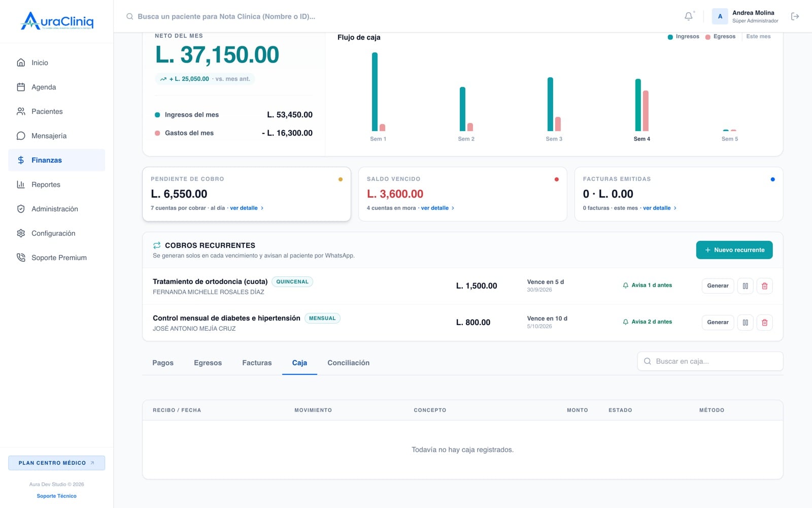Select the Caja tab
Viewport: 812px width, 508px height.
[299, 363]
